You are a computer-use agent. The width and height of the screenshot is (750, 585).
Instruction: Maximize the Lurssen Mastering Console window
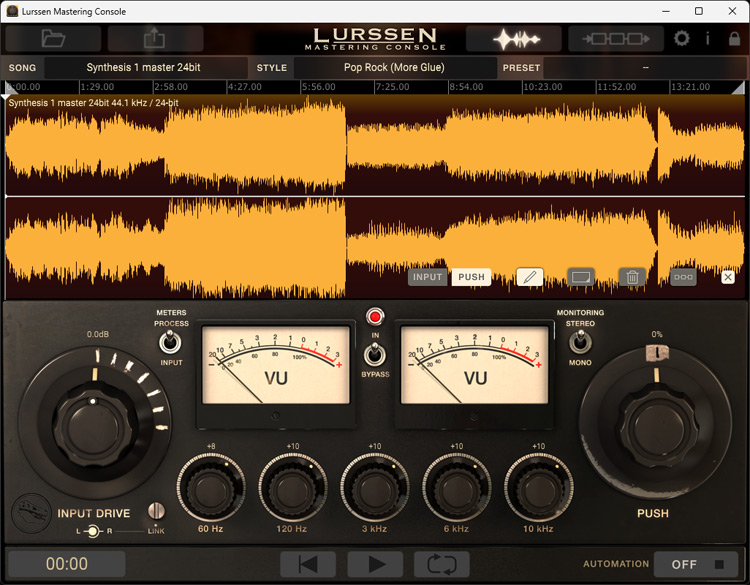point(699,11)
